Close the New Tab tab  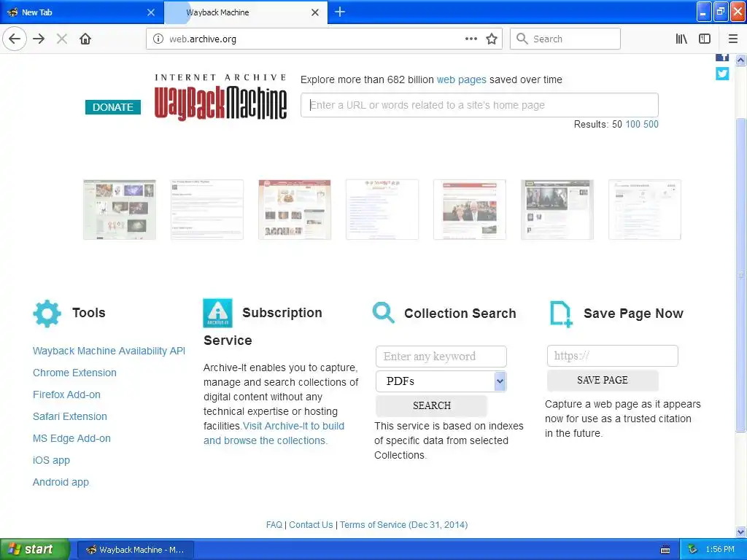click(151, 12)
